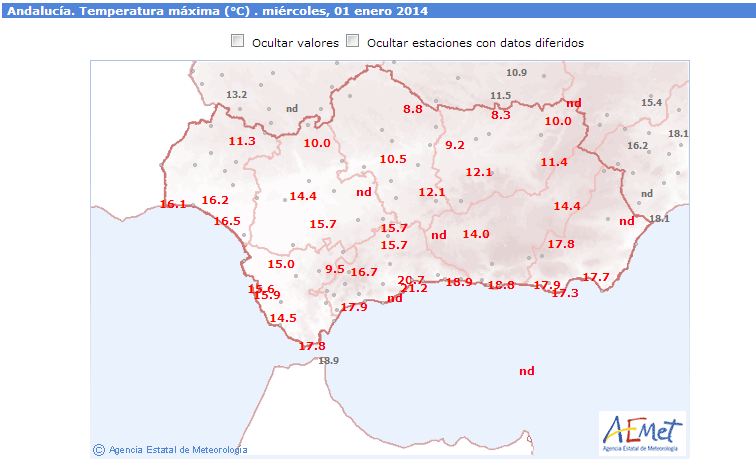Select the 11.4 station value
This screenshot has height=465, width=756.
[554, 162]
